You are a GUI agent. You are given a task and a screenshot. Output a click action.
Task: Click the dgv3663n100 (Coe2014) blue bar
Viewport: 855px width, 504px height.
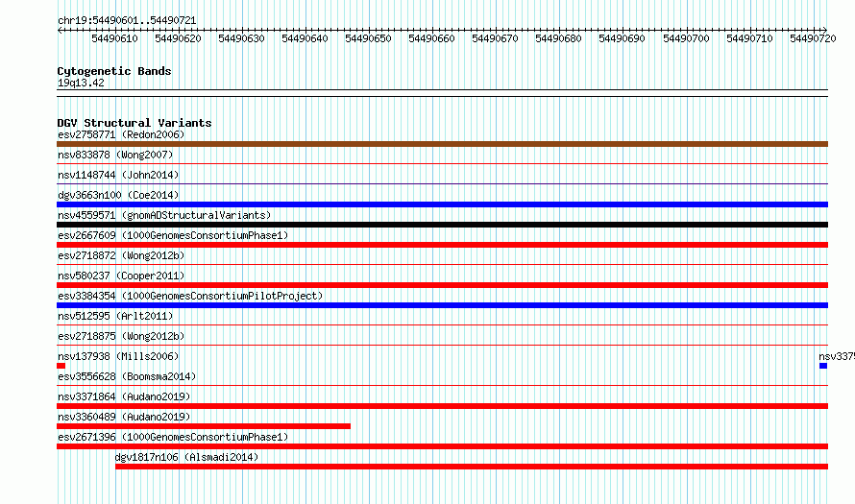tap(442, 204)
